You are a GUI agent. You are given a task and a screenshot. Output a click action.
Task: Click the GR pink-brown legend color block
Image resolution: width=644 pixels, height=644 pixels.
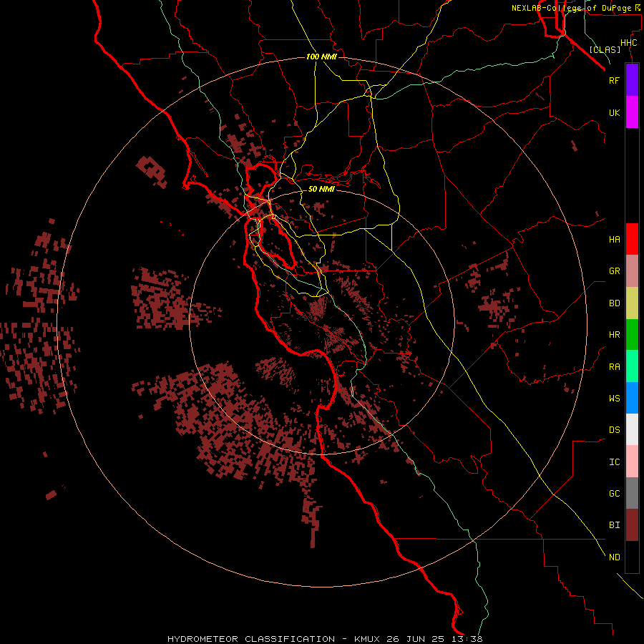(x=632, y=271)
